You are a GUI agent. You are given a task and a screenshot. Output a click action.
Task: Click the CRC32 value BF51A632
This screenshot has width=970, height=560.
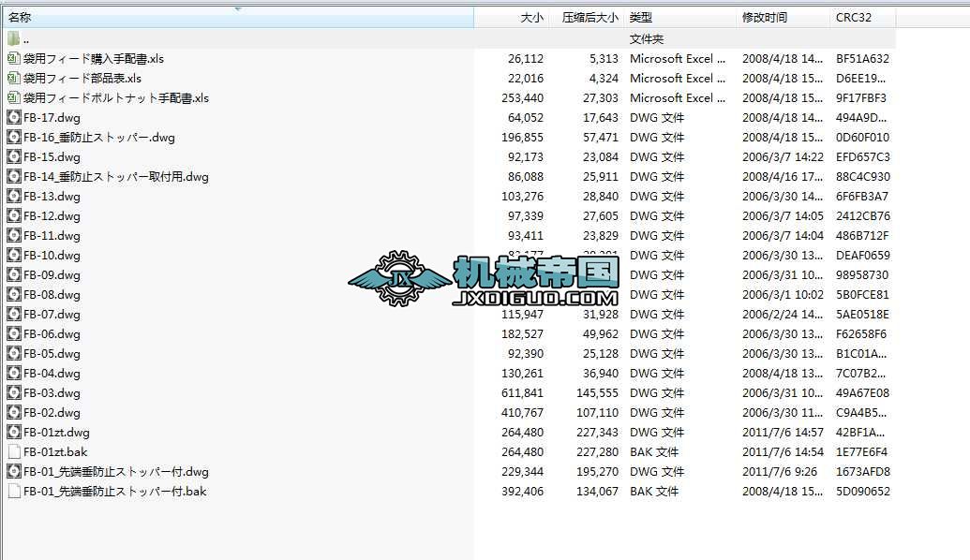coord(862,59)
